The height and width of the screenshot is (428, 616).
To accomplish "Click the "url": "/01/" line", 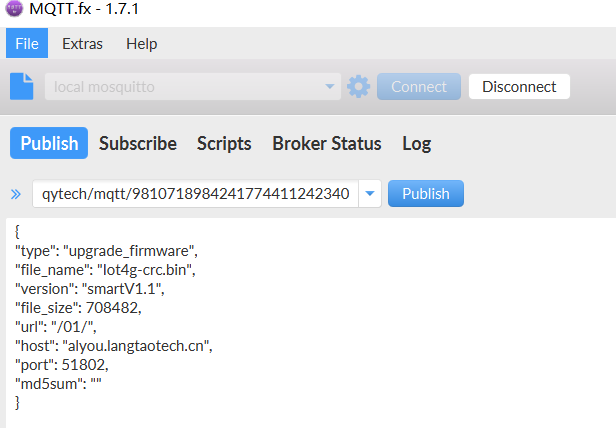I will pyautogui.click(x=55, y=327).
